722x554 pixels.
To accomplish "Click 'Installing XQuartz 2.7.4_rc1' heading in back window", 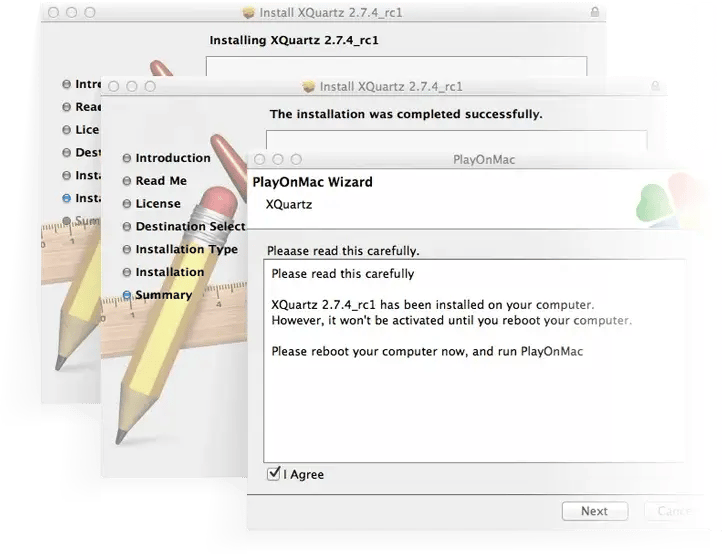I will click(294, 41).
